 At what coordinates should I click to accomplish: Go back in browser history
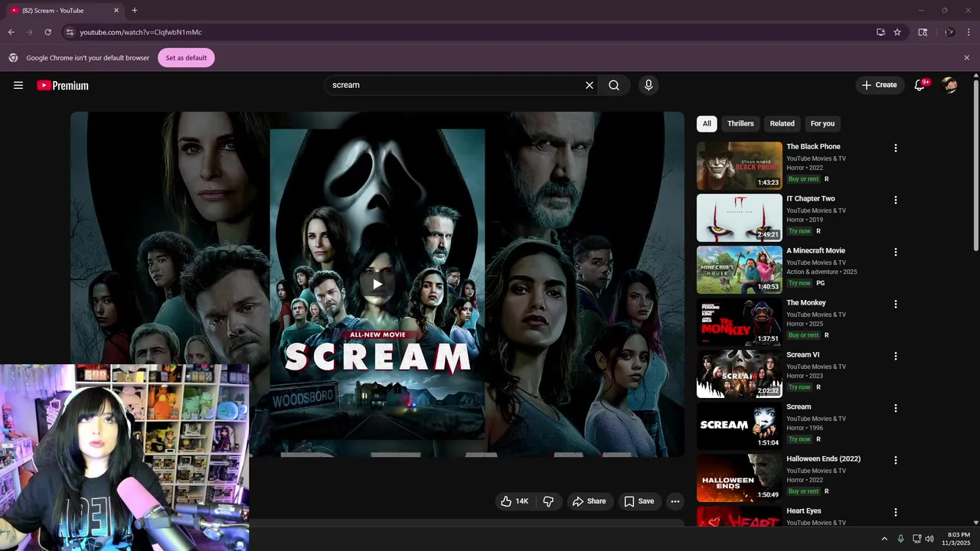tap(11, 32)
